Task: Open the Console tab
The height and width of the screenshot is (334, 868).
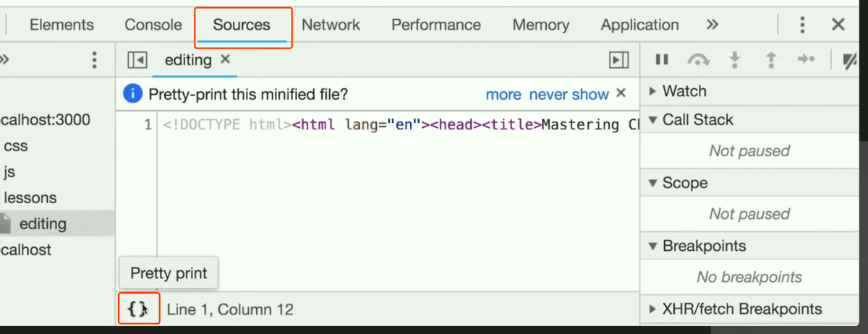Action: [153, 25]
